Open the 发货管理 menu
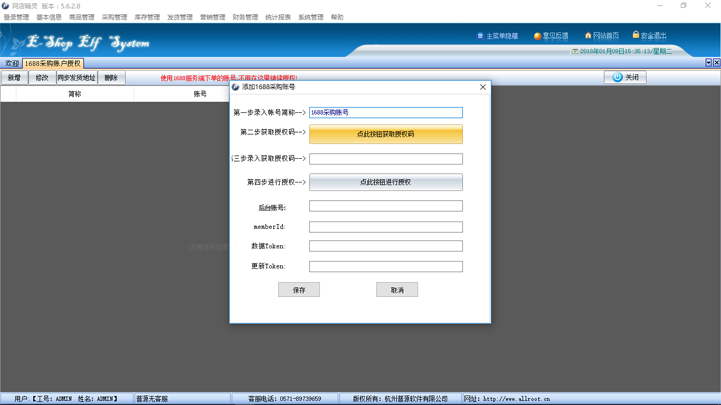This screenshot has width=721, height=405. (180, 17)
